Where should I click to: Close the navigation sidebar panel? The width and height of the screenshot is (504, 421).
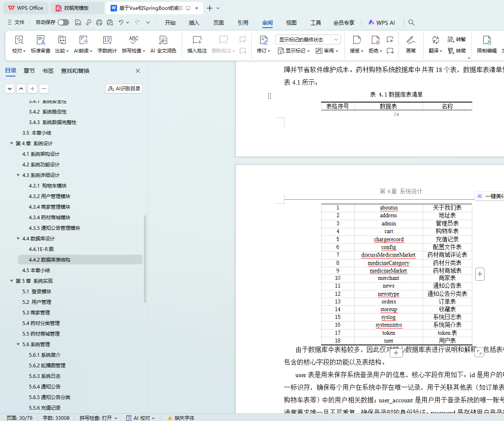(138, 71)
